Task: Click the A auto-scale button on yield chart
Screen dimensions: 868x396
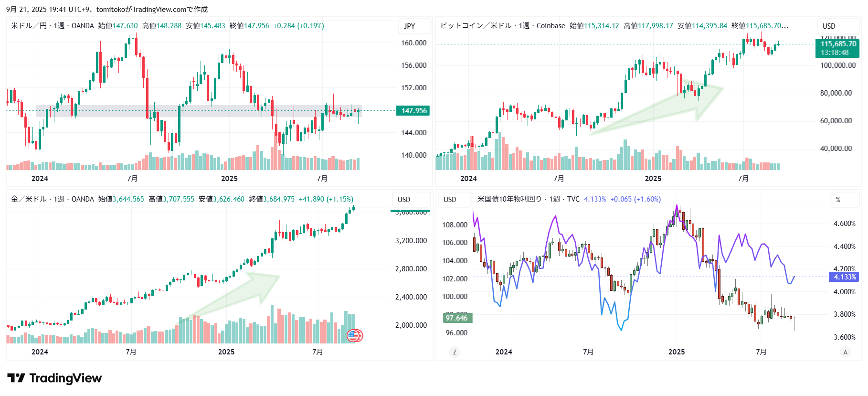Action: 845,352
